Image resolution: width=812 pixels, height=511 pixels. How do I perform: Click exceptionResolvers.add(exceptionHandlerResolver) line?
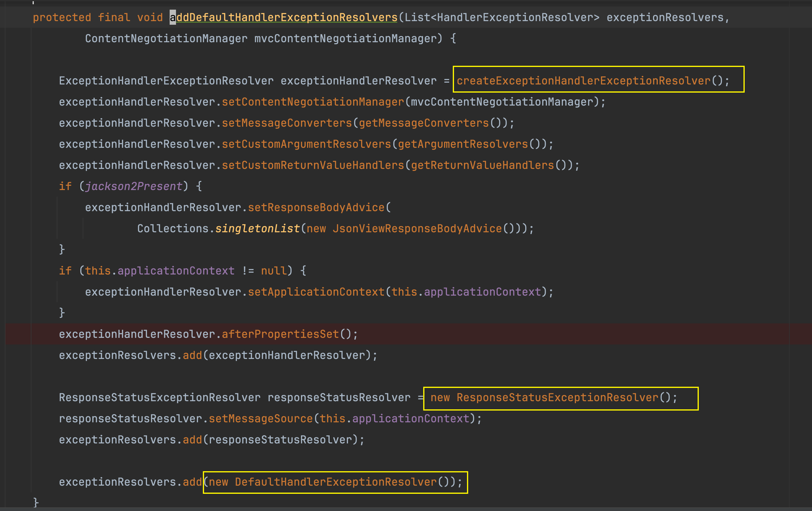218,355
